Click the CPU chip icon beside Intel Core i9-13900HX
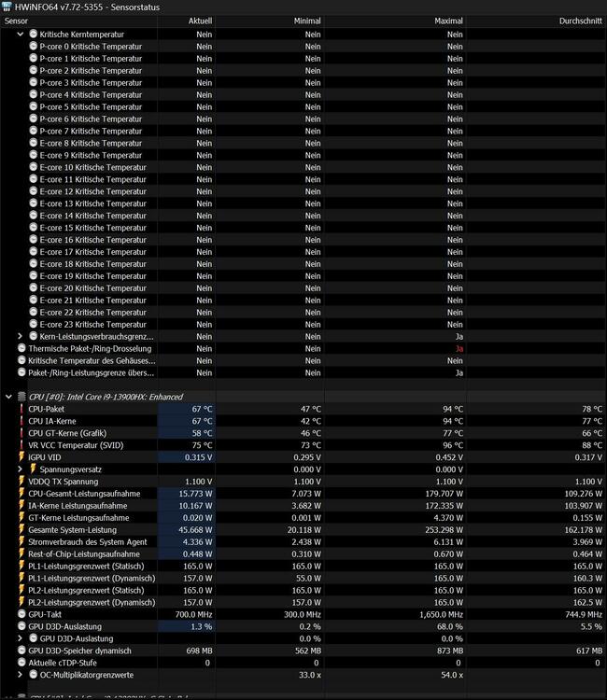The width and height of the screenshot is (607, 700). 21,397
